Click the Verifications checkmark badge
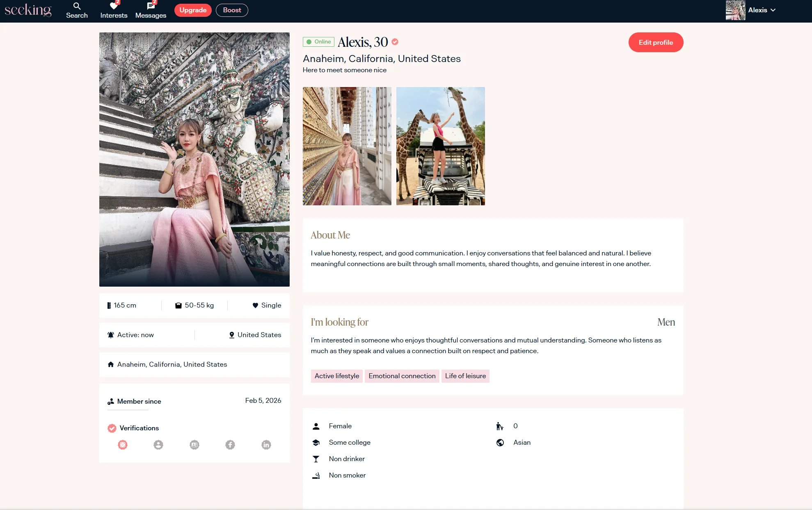The width and height of the screenshot is (812, 510). (x=112, y=428)
